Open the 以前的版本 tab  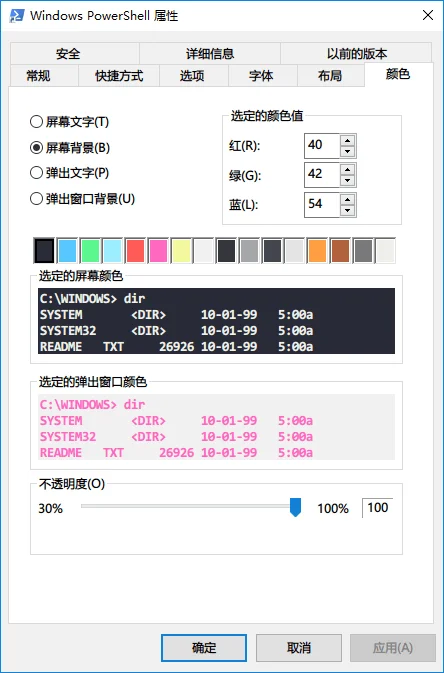tap(356, 54)
